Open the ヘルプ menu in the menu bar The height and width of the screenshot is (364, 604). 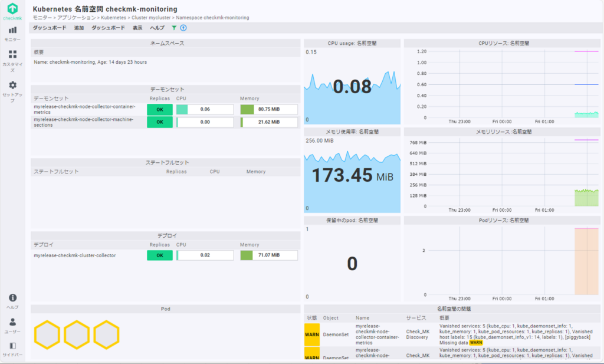157,28
